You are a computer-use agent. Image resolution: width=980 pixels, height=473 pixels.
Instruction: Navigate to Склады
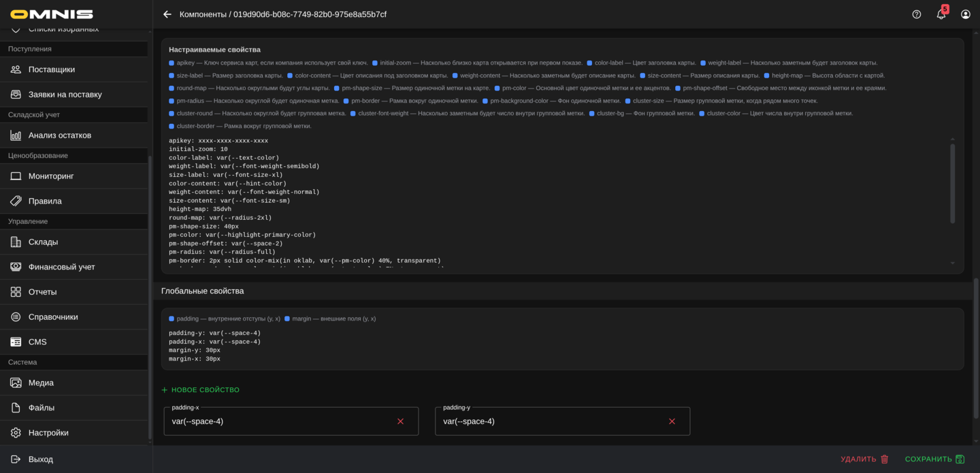click(43, 242)
